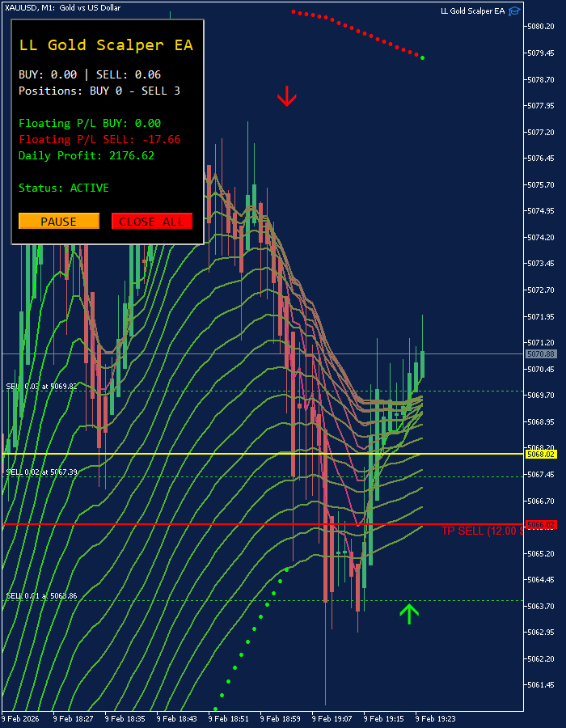566x728 pixels.
Task: Select the red 5066.02 TP price tag
Action: coord(541,525)
